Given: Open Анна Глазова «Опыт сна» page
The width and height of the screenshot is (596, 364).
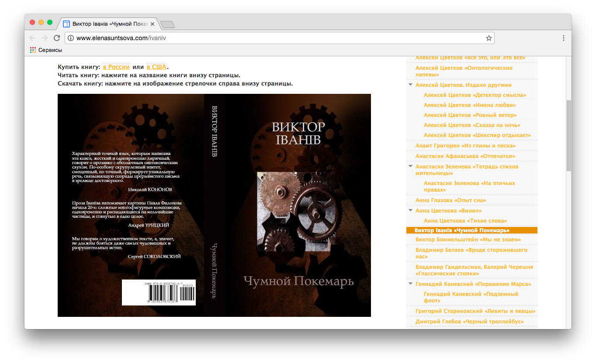Looking at the screenshot, I should (450, 200).
